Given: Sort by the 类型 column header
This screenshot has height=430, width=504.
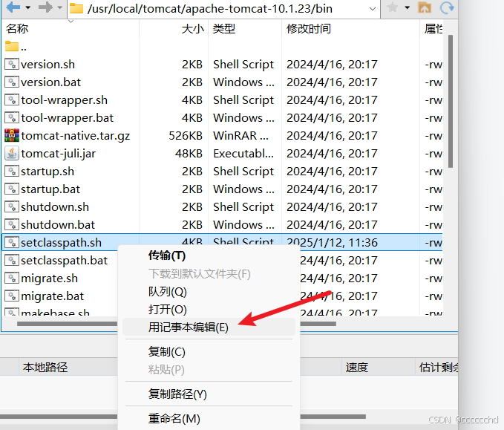Looking at the screenshot, I should (x=223, y=29).
